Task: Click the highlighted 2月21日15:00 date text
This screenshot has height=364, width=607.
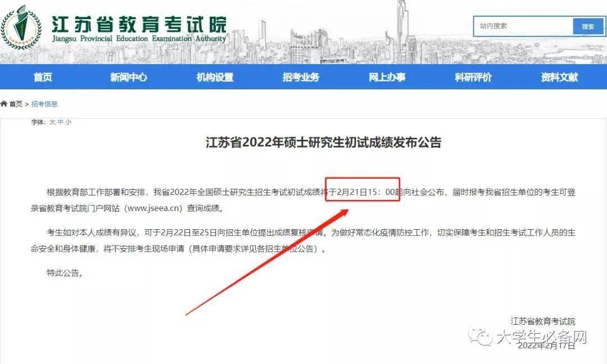Action: [365, 192]
